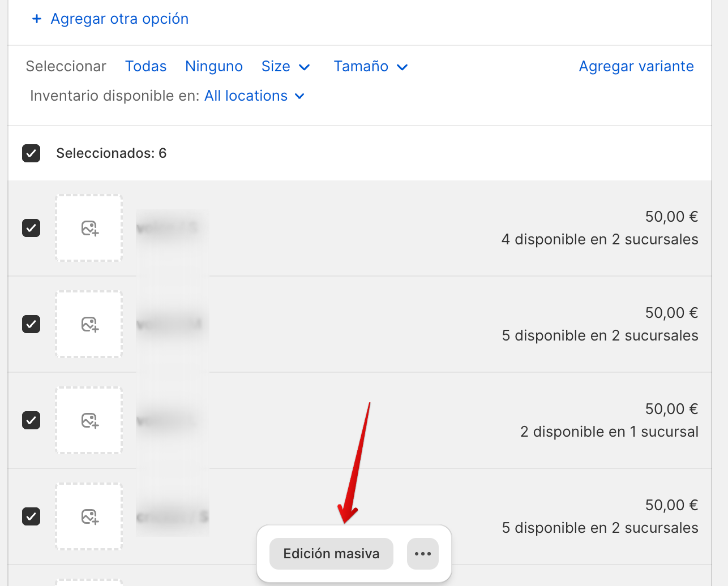
Task: Click the 50,00 € price above 4 disponible
Action: coord(672,217)
